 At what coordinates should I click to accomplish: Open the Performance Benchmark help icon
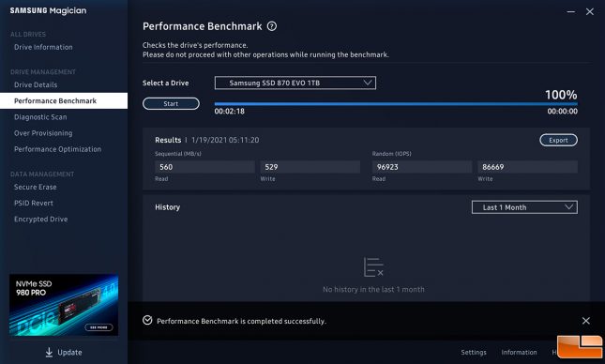point(272,26)
